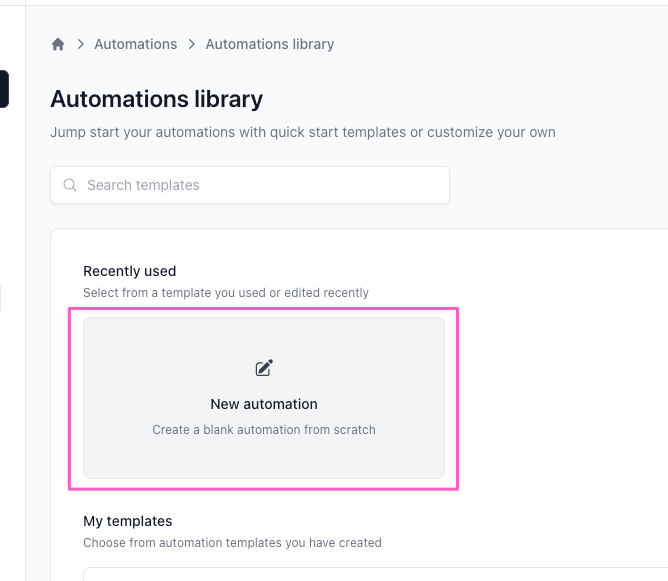Click the magnifier icon in the search box
Image resolution: width=668 pixels, height=581 pixels.
click(x=70, y=185)
